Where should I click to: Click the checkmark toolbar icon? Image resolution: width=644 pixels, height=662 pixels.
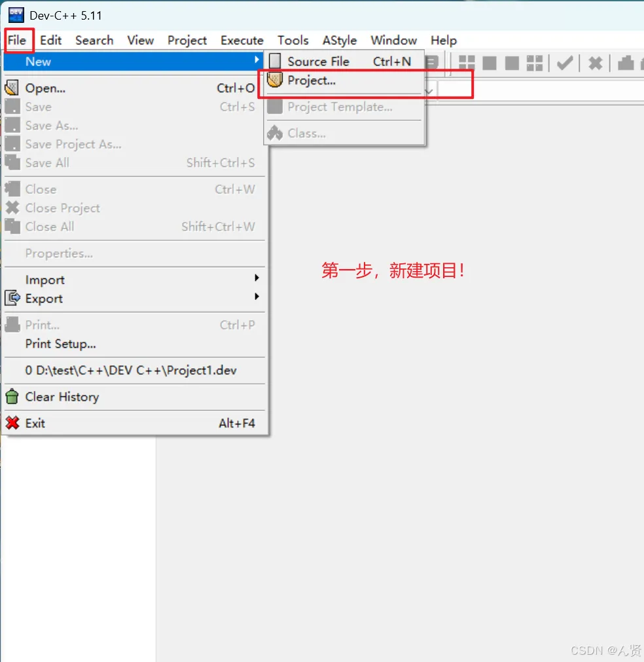tap(565, 64)
